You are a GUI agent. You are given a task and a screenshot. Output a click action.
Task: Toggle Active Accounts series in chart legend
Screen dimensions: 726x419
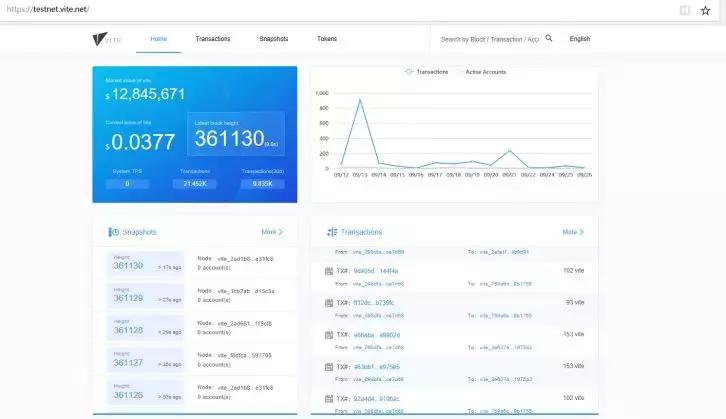click(482, 72)
